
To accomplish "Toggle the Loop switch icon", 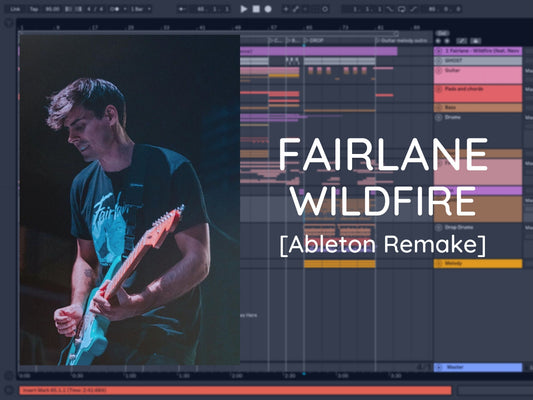I will click(x=401, y=9).
